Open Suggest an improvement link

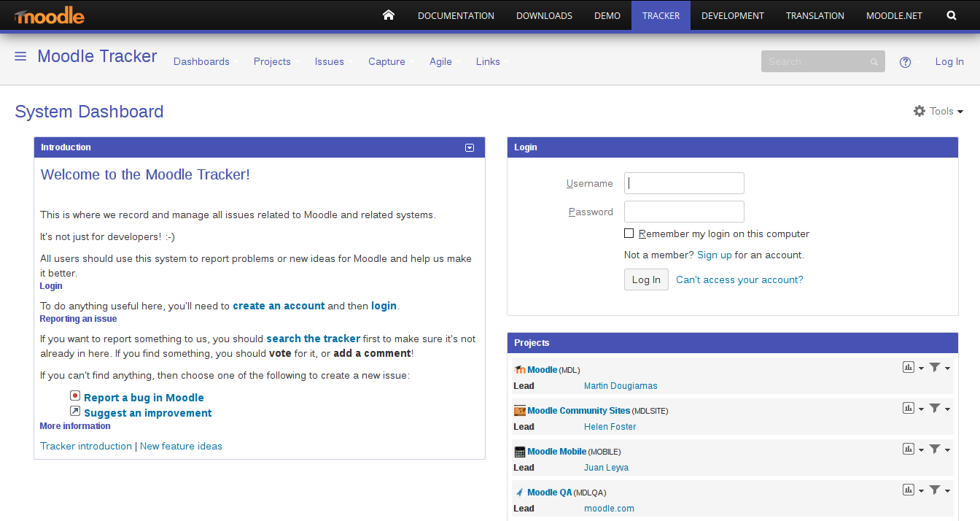point(148,413)
